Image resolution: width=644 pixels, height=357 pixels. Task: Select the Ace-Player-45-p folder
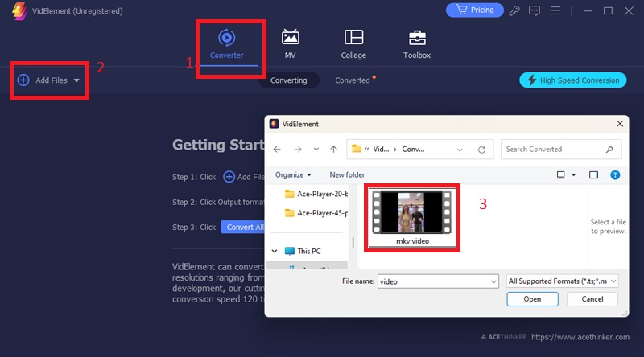[x=316, y=213]
